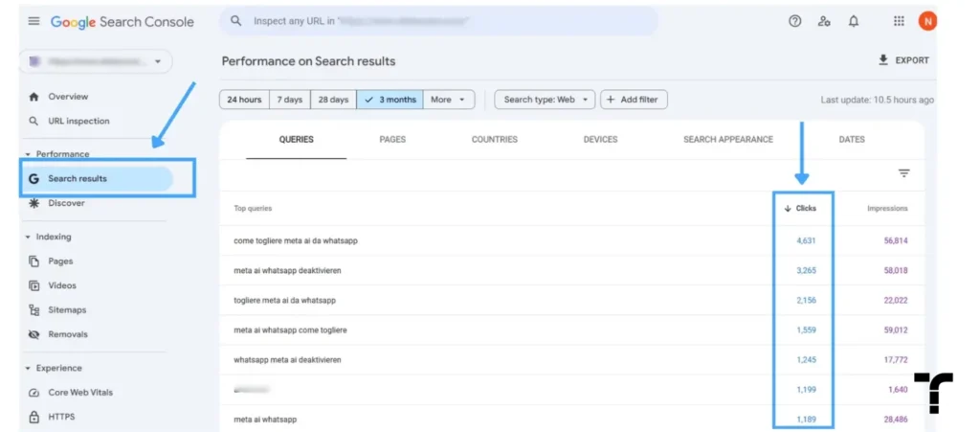This screenshot has width=980, height=432.
Task: Switch to the Pages tab
Action: [x=392, y=140]
